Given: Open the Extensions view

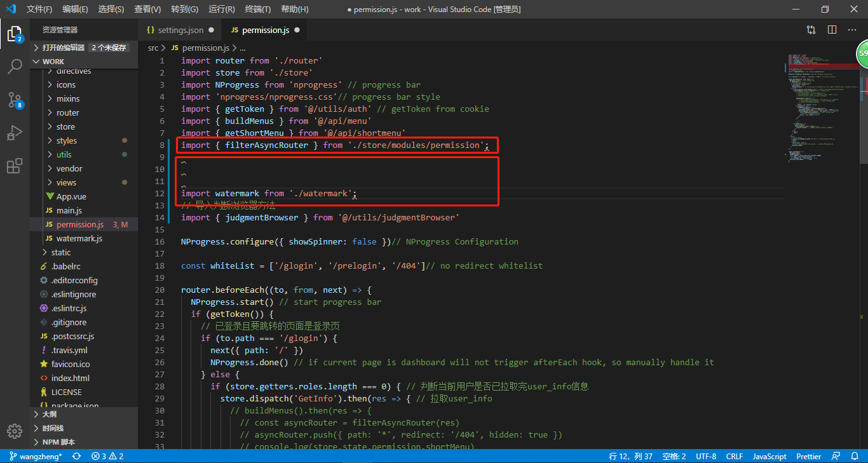Looking at the screenshot, I should coord(15,166).
